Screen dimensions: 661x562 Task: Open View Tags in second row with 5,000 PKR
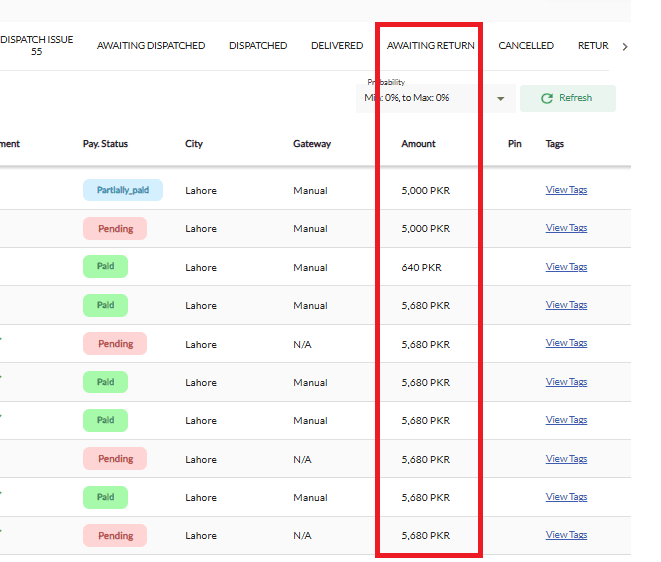566,228
